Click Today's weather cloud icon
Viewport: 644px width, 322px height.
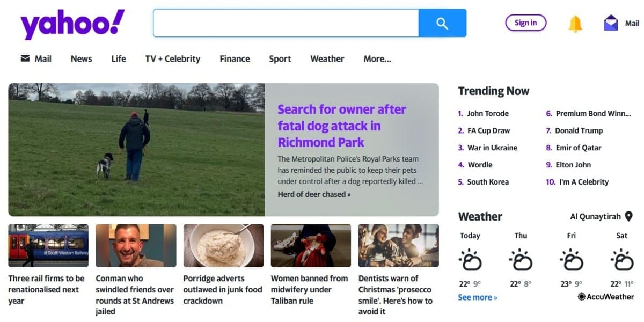pyautogui.click(x=471, y=259)
